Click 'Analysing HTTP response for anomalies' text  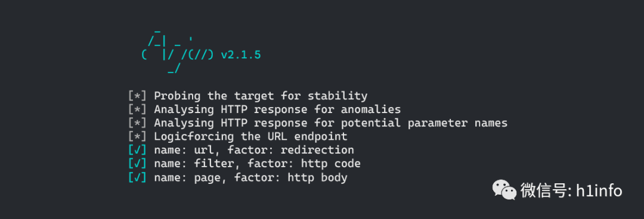(277, 110)
